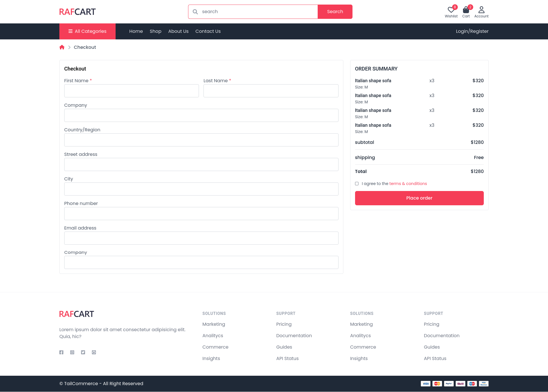The image size is (548, 392).
Task: Open the Facebook footer icon
Action: 61,352
